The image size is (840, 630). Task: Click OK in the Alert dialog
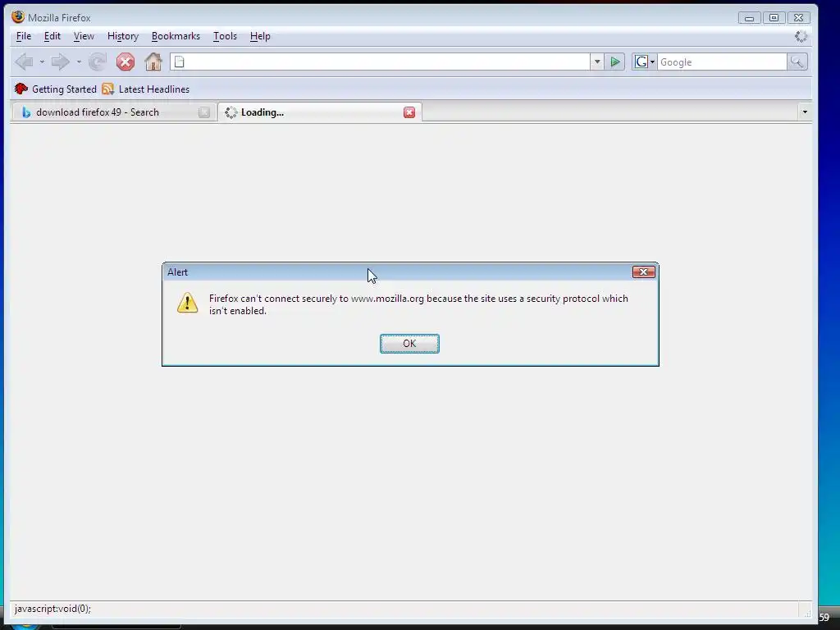[409, 344]
